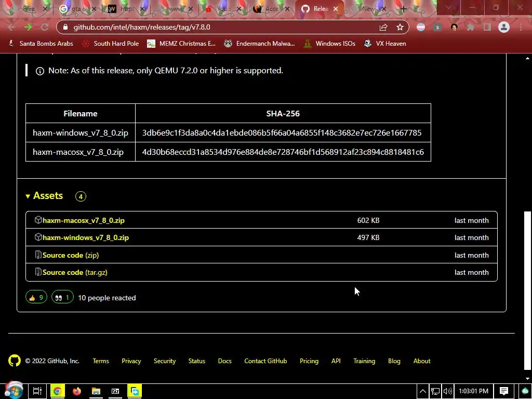Click the package icon beside haxm-windows_v7_8_0.zip
This screenshot has width=532, height=399.
(38, 237)
